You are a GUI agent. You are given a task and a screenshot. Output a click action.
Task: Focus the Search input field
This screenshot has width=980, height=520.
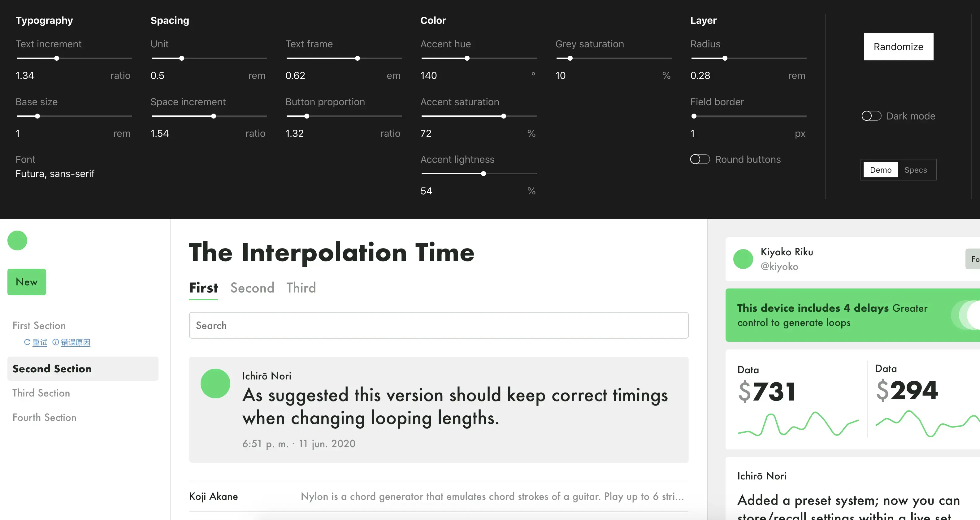pos(438,326)
